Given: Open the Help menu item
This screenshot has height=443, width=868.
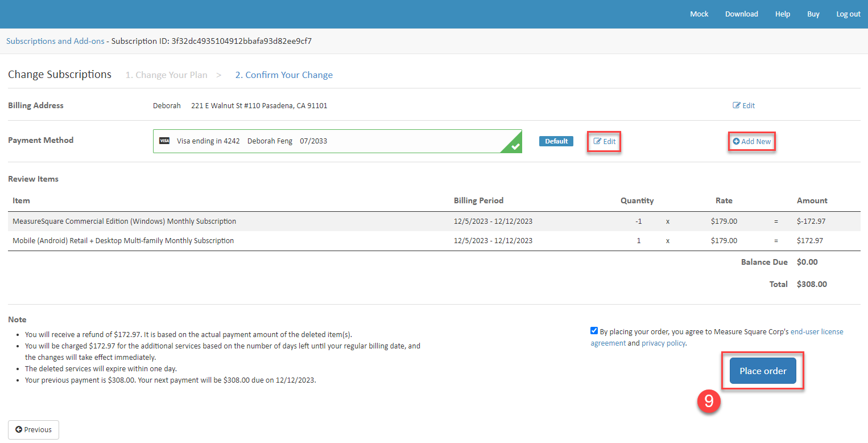Looking at the screenshot, I should pyautogui.click(x=783, y=14).
